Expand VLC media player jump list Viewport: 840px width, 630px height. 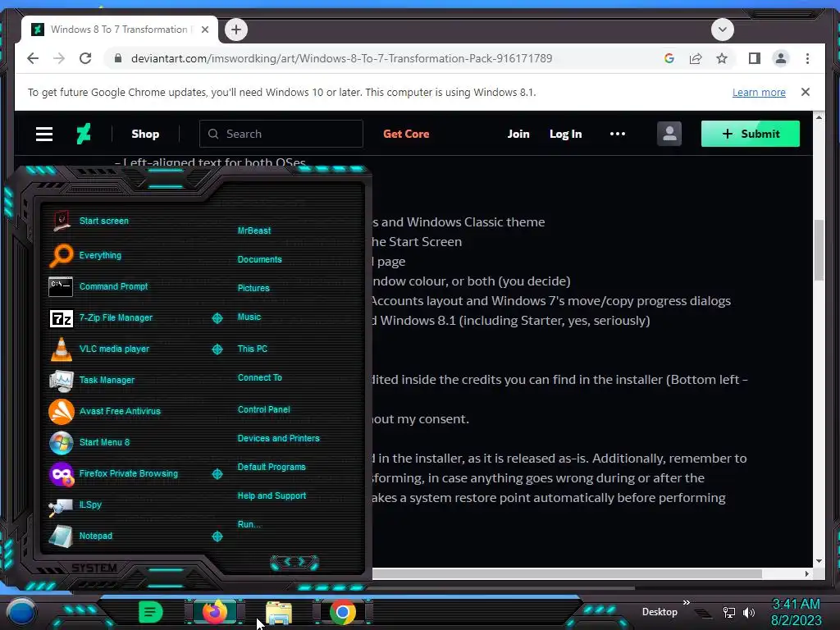[217, 349]
